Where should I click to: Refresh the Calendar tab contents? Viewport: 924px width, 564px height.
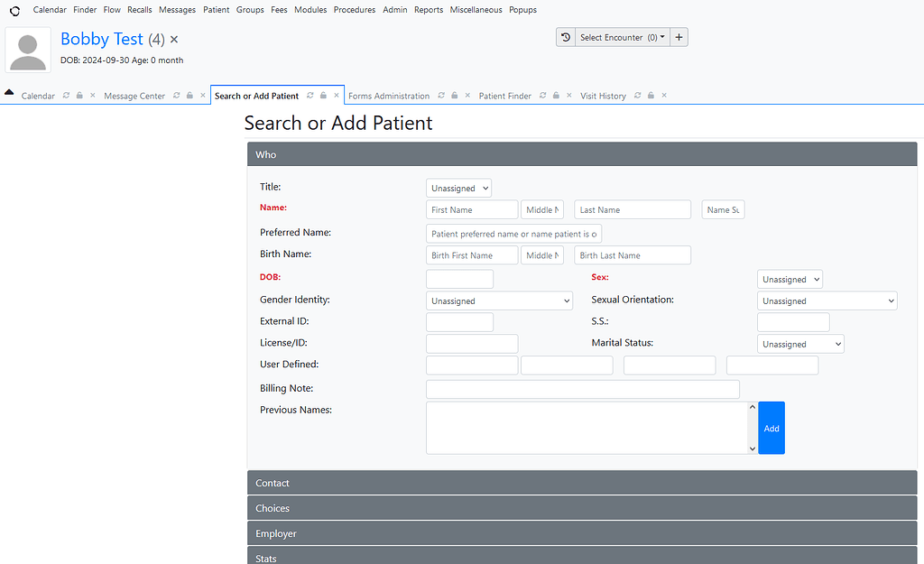click(x=65, y=95)
